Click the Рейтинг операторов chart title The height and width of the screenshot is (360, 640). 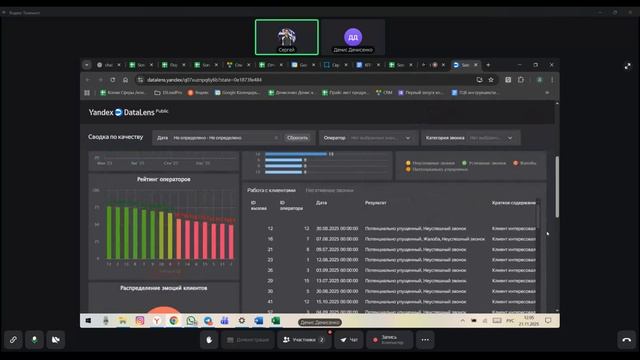point(163,179)
